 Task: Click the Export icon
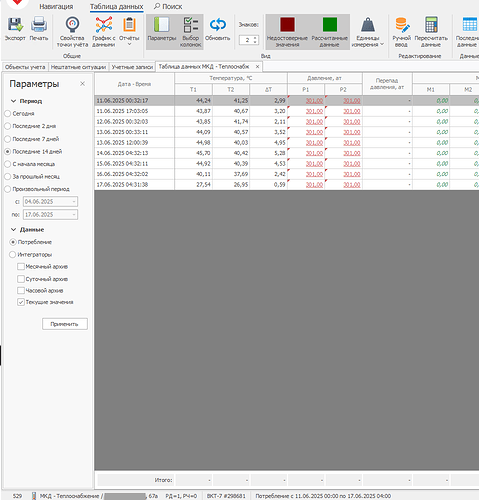pos(15,25)
